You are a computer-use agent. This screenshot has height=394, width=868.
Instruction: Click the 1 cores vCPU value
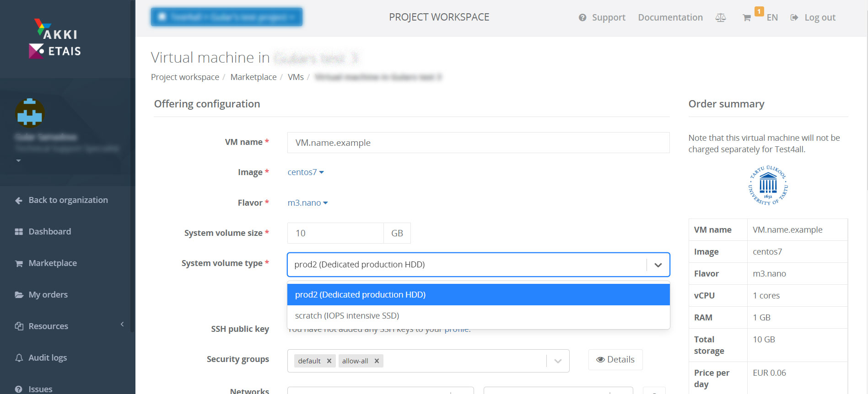766,296
